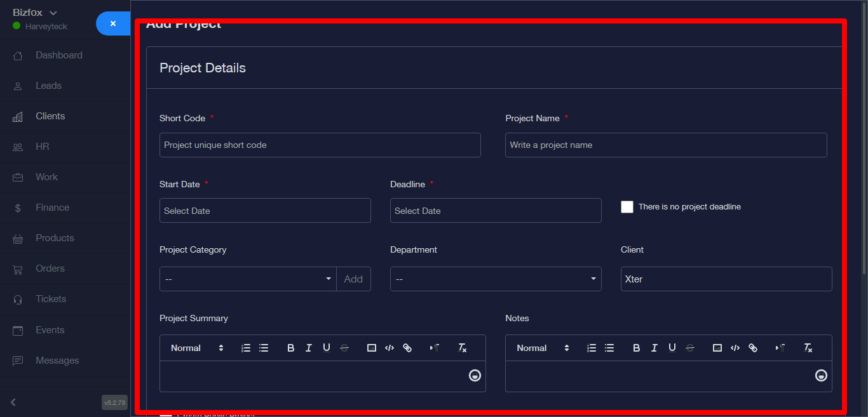Close the Add Project panel
The height and width of the screenshot is (417, 868).
(x=113, y=23)
